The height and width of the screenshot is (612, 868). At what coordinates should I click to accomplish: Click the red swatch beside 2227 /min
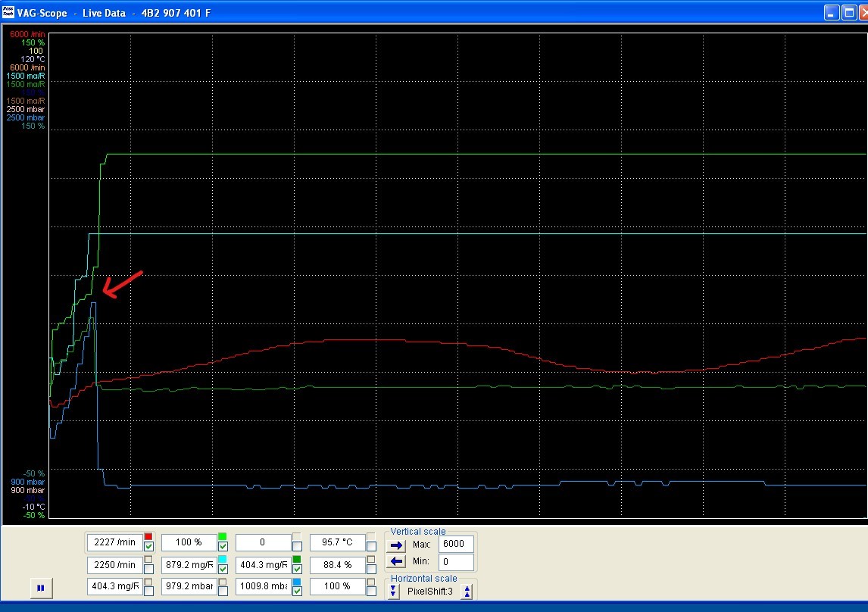[x=148, y=536]
